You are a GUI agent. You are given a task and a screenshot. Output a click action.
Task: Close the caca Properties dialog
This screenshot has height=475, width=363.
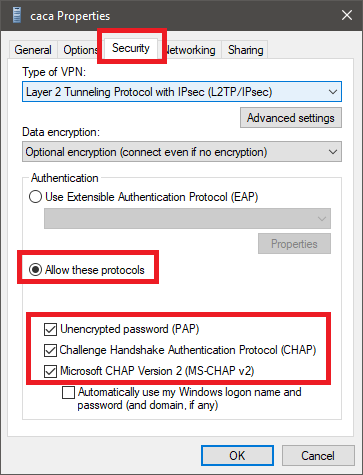point(347,15)
